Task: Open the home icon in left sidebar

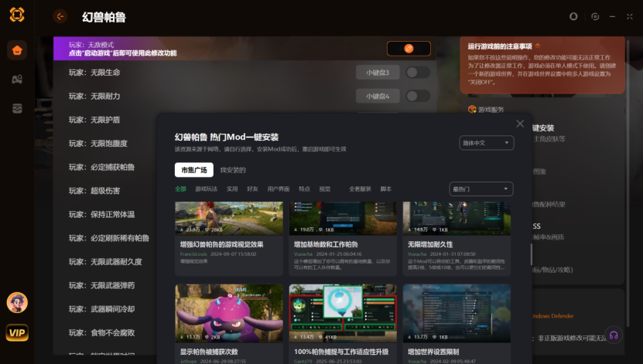Action: [x=17, y=50]
